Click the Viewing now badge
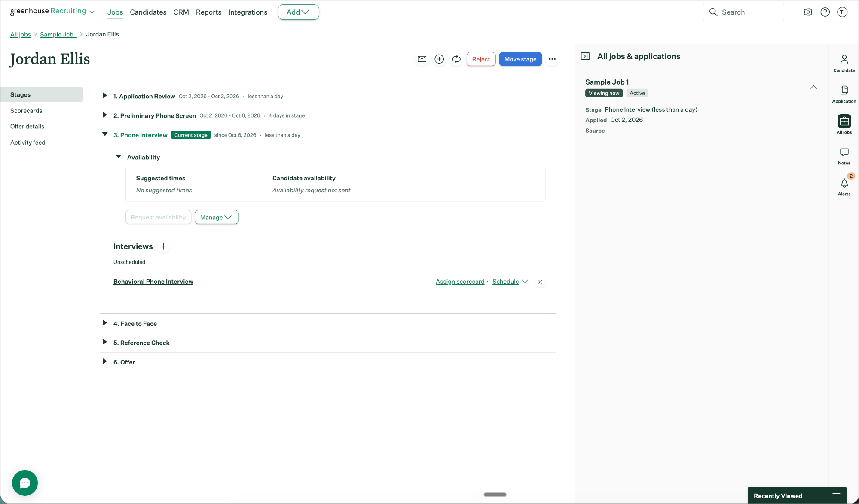 [604, 93]
